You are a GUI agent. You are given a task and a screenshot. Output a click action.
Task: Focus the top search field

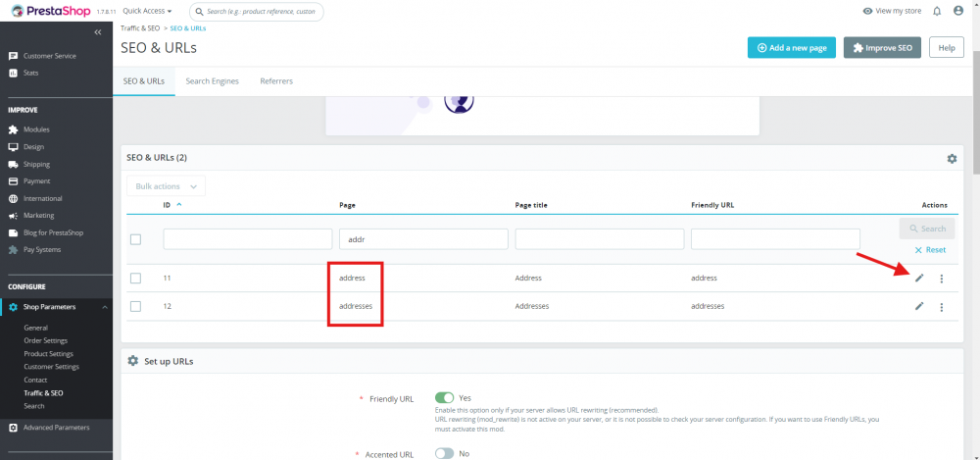point(256,11)
